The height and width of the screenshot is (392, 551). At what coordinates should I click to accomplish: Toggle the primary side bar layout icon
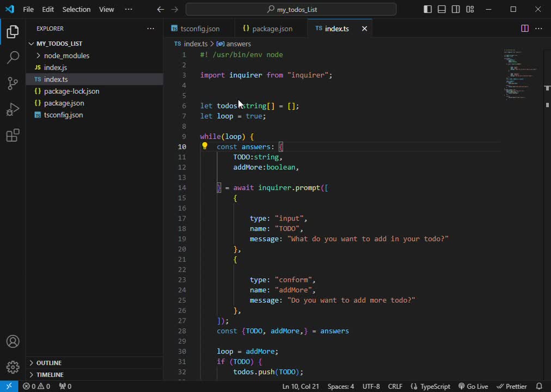427,9
